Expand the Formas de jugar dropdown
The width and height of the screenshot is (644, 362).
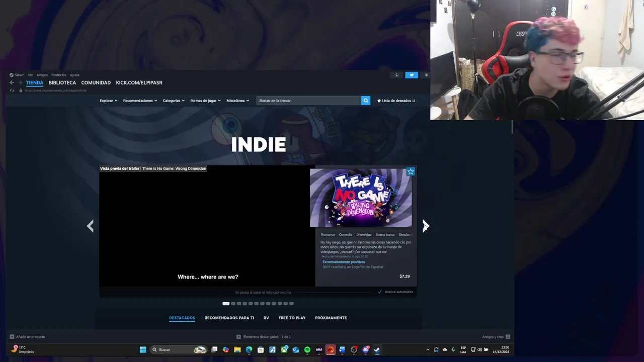(205, 101)
